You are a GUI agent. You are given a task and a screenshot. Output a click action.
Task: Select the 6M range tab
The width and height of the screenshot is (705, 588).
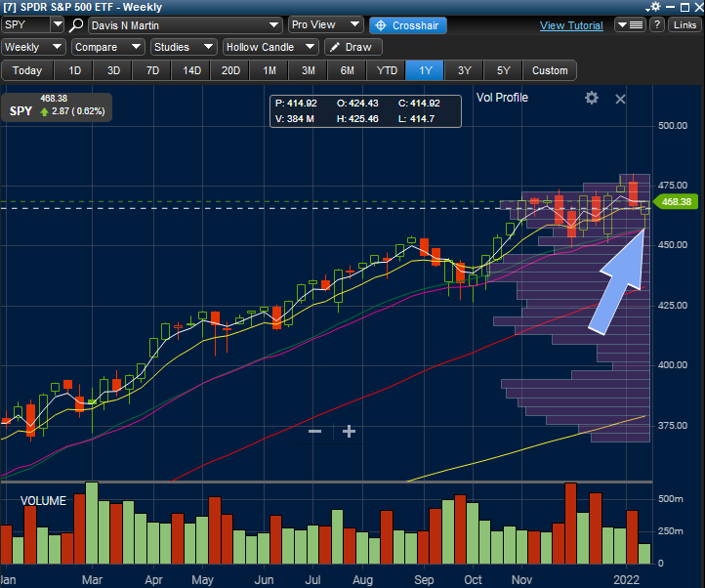coord(347,70)
